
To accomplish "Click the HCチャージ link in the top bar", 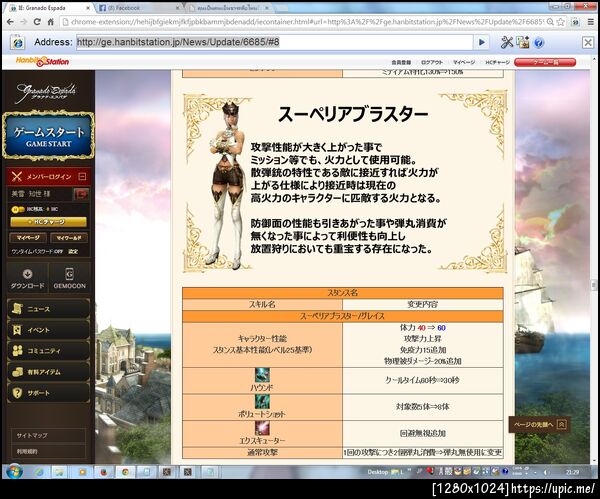I will point(497,62).
